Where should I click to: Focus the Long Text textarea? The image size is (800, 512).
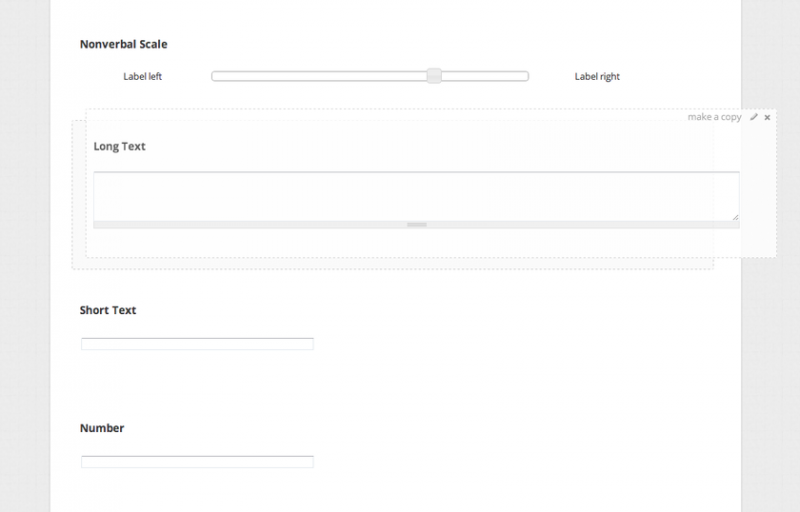pos(415,195)
